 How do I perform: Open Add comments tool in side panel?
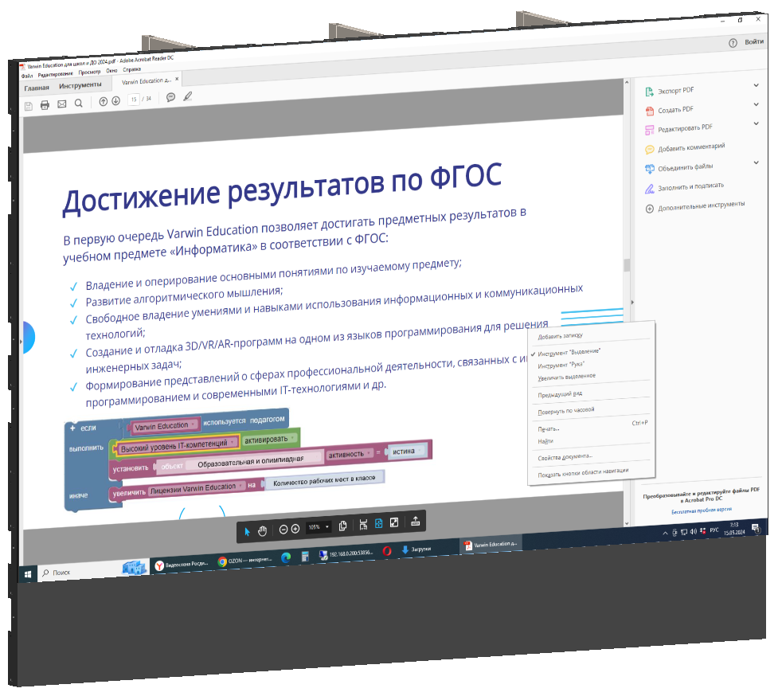point(685,147)
